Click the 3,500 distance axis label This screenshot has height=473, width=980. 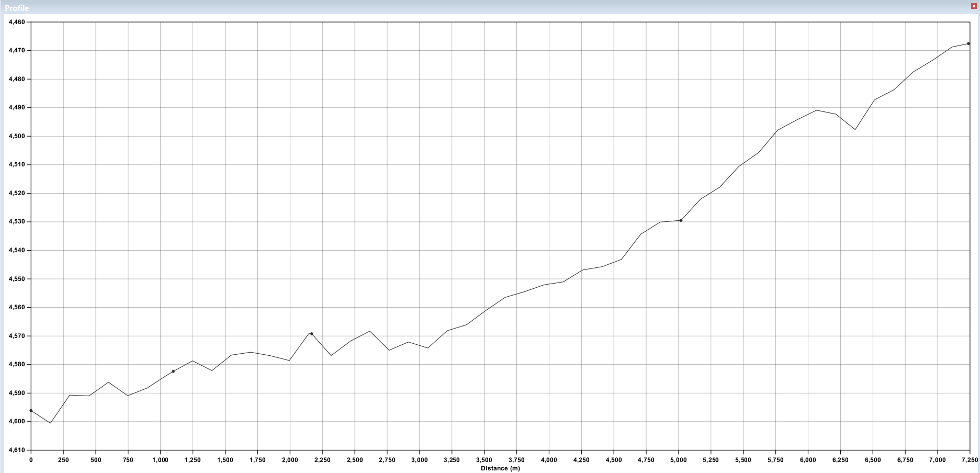click(485, 460)
